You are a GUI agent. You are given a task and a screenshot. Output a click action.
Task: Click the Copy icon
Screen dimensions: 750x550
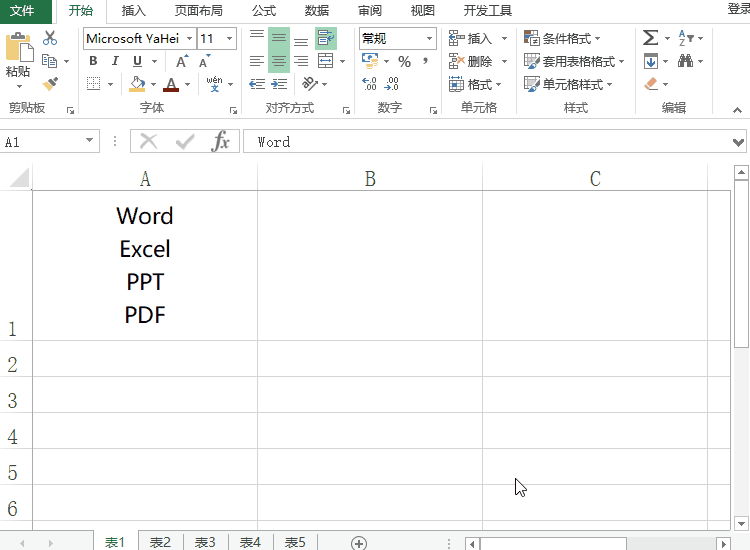[x=50, y=61]
